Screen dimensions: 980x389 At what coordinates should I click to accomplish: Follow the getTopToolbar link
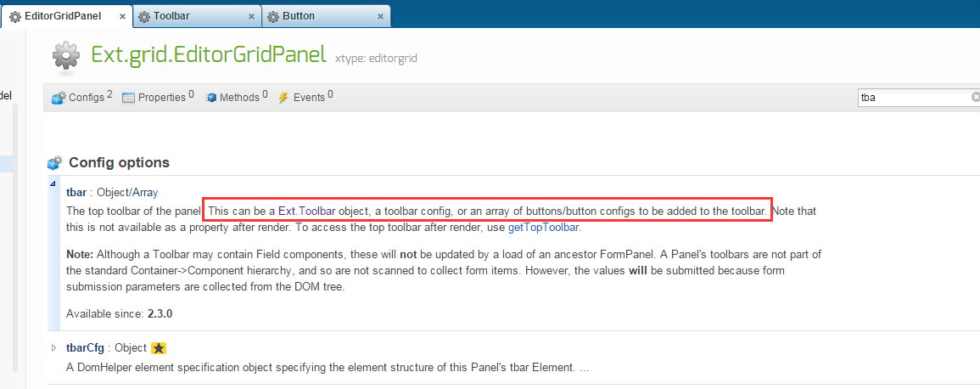coord(544,228)
